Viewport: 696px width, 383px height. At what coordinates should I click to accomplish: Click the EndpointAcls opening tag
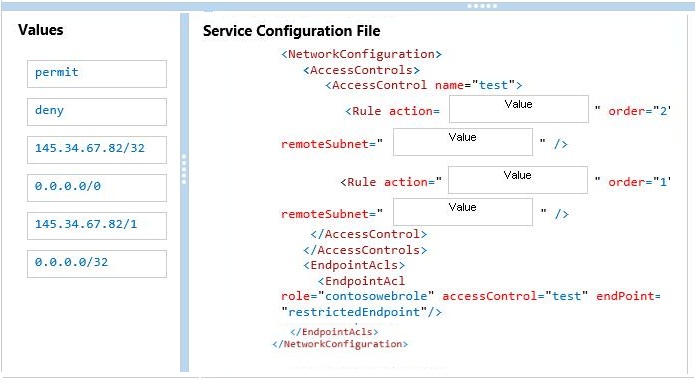click(354, 265)
